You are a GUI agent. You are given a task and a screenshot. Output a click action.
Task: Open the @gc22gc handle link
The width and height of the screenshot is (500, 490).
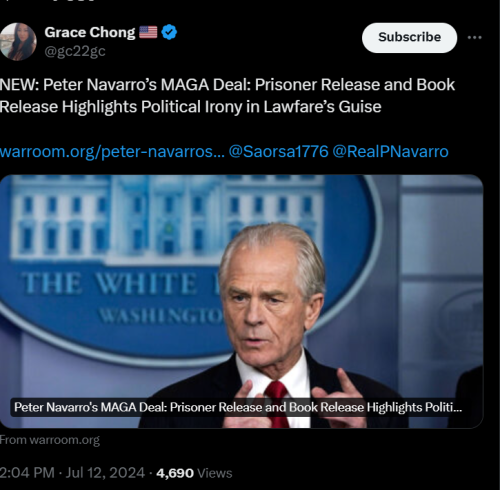point(75,51)
